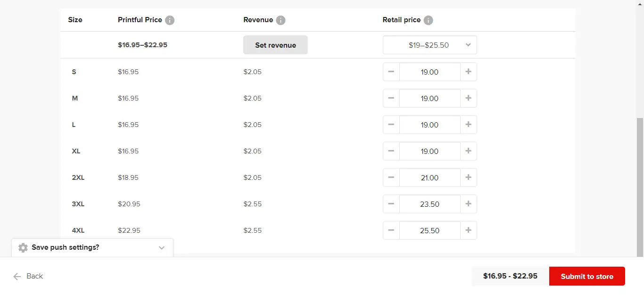Decrease the S size retail price
Screen dimensions: 644x295
click(x=391, y=72)
